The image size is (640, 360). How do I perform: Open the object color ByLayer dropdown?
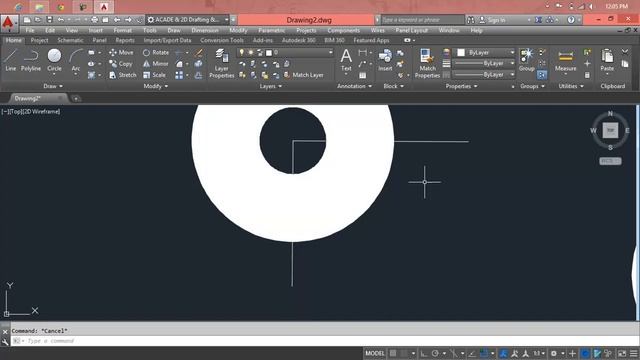(485, 52)
